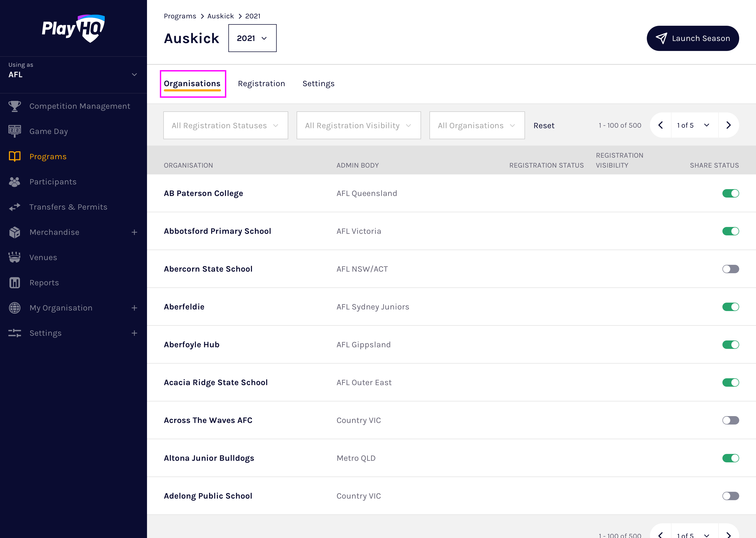The height and width of the screenshot is (538, 756).
Task: Open Transfers & Permits arrows icon
Action: pyautogui.click(x=14, y=207)
